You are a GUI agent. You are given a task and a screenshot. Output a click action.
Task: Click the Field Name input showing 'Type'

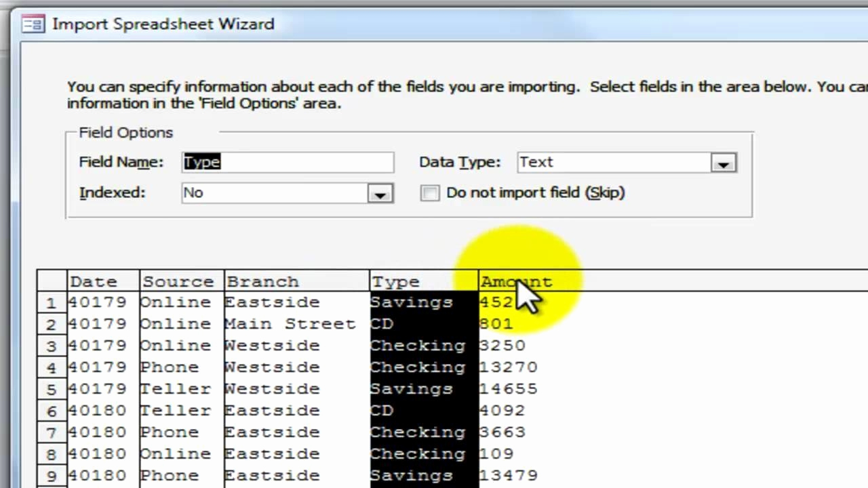coord(287,162)
